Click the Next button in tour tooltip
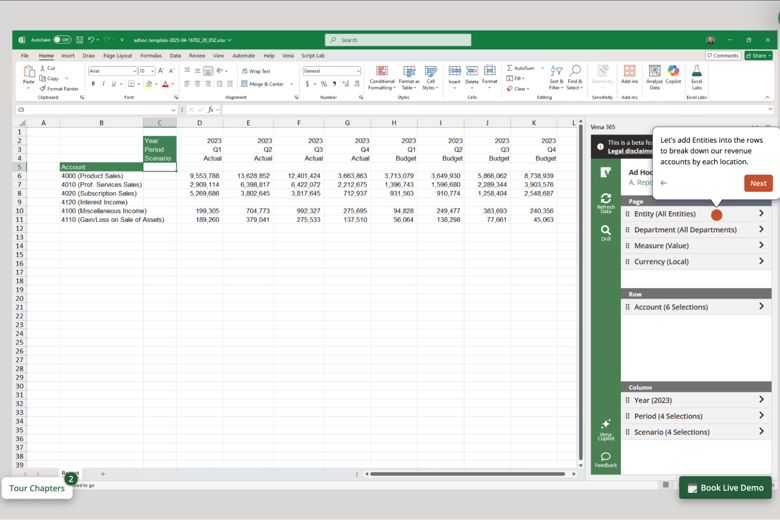Screen dimensions: 780x520 [758, 183]
